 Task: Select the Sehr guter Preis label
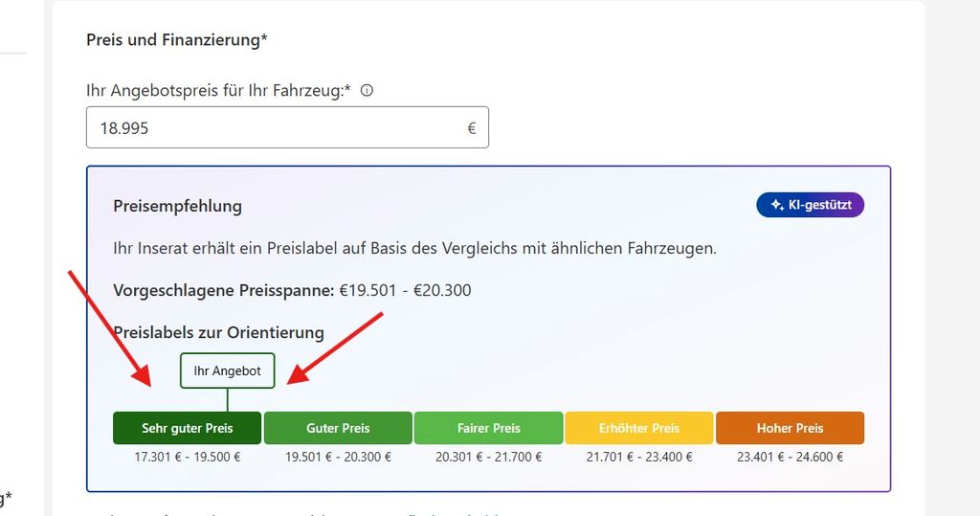click(x=187, y=428)
